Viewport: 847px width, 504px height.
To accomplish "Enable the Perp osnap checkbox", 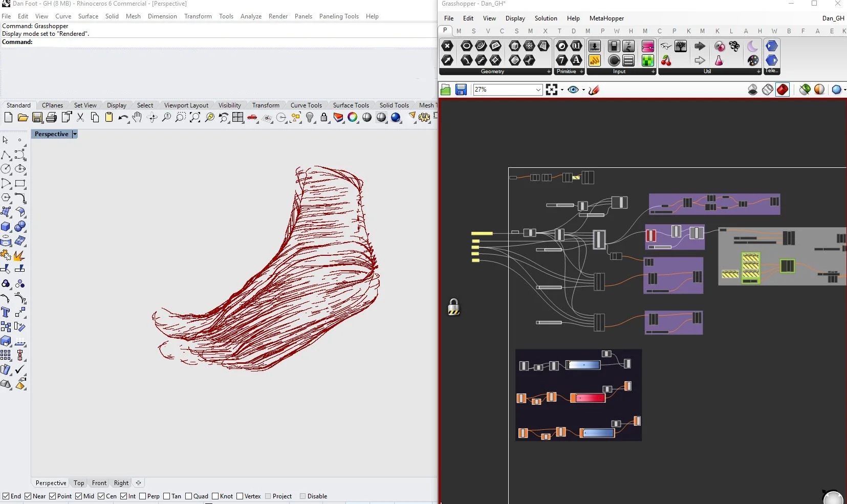I will pyautogui.click(x=143, y=496).
